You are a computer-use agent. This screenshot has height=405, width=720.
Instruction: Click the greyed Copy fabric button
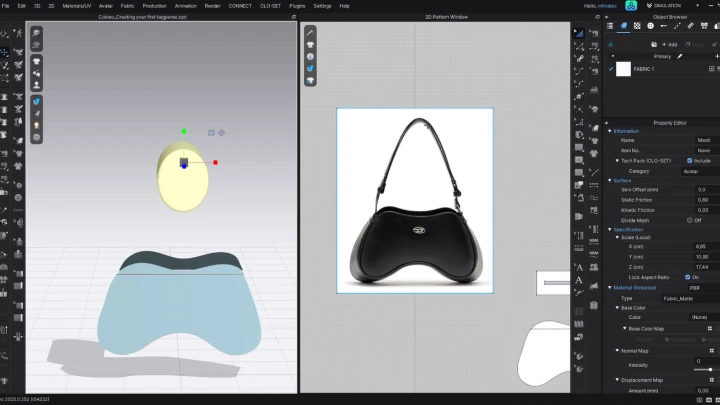(694, 45)
